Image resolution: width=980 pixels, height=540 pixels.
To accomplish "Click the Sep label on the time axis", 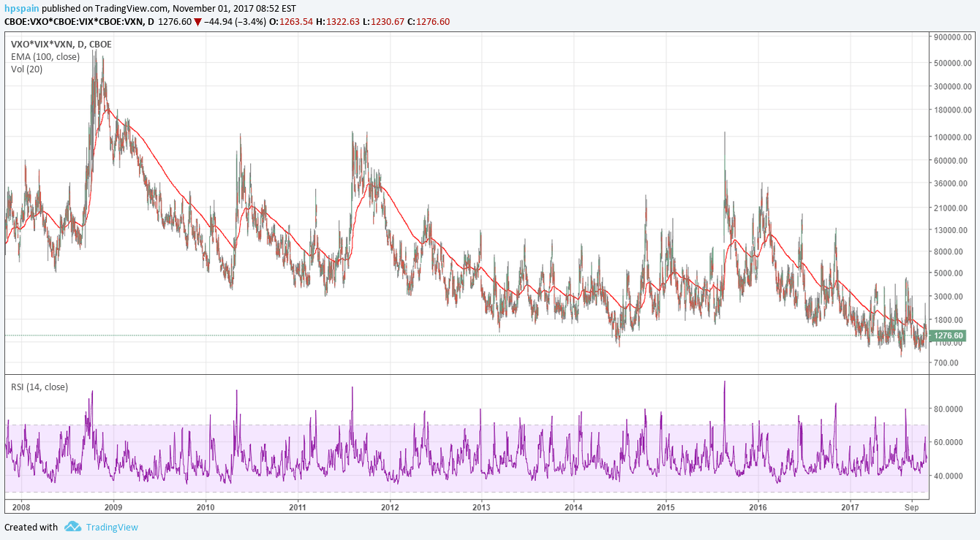I will [x=912, y=506].
